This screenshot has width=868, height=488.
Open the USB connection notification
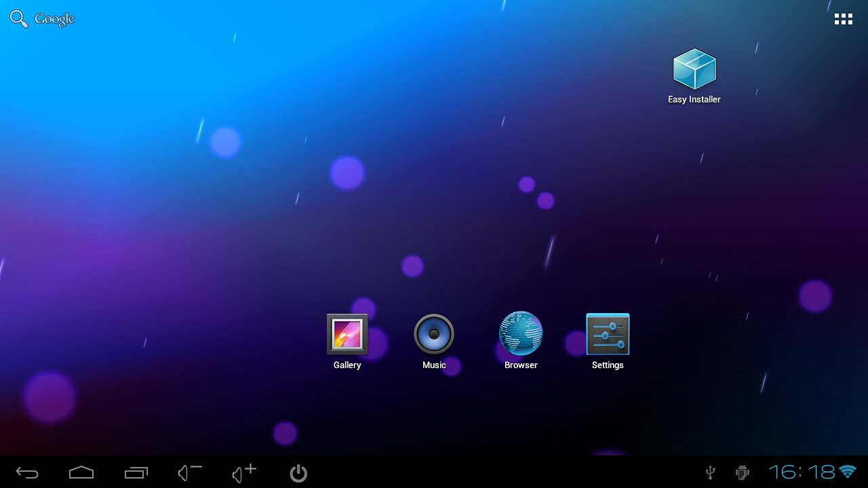tap(711, 472)
